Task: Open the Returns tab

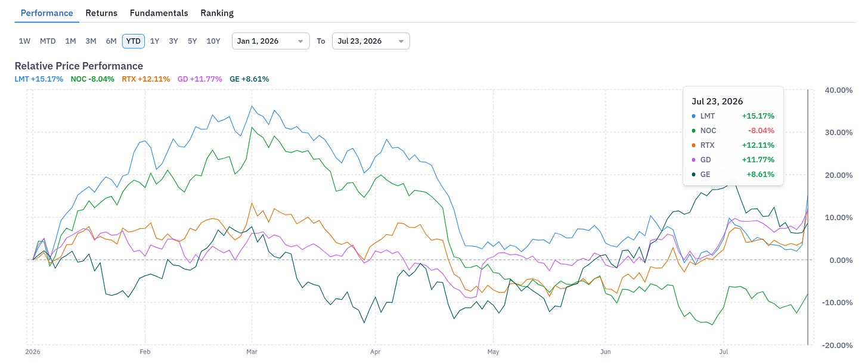Action: (101, 13)
